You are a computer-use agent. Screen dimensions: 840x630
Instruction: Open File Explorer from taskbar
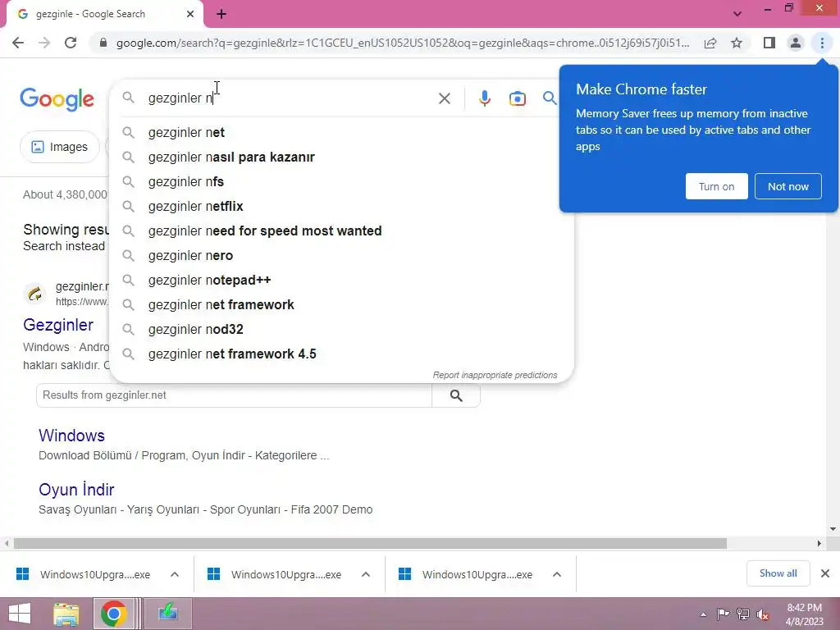[66, 614]
